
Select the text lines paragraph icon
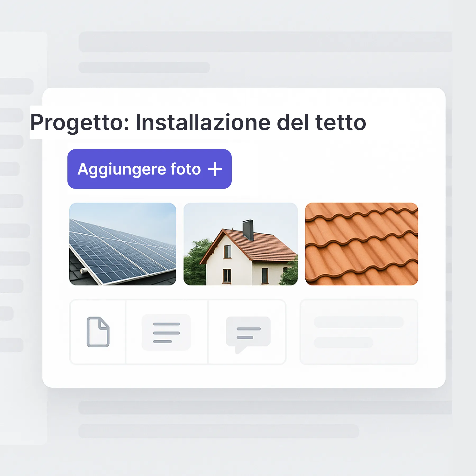(x=166, y=332)
